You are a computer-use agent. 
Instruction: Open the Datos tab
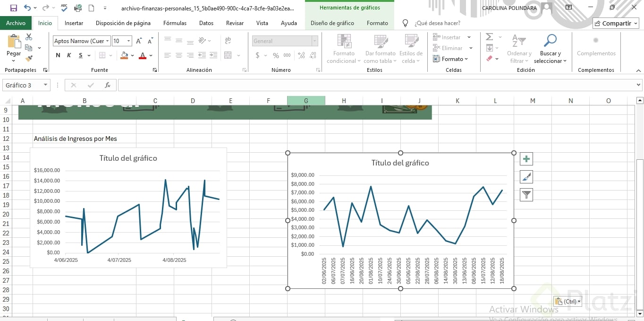(206, 23)
